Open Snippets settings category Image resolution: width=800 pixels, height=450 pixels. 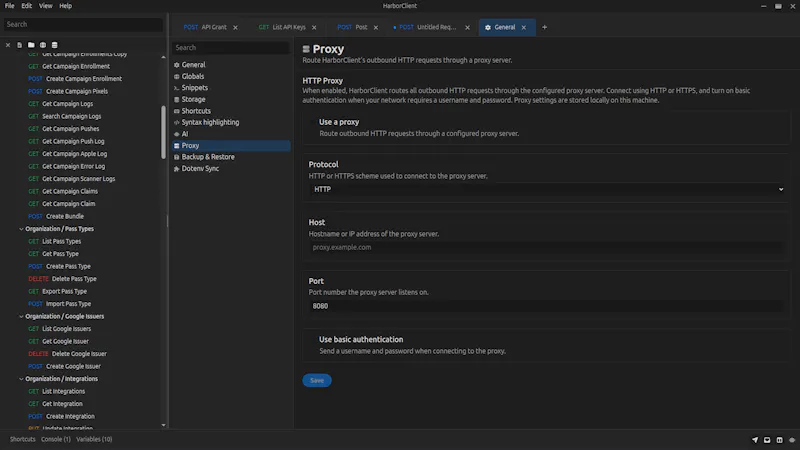click(x=231, y=88)
